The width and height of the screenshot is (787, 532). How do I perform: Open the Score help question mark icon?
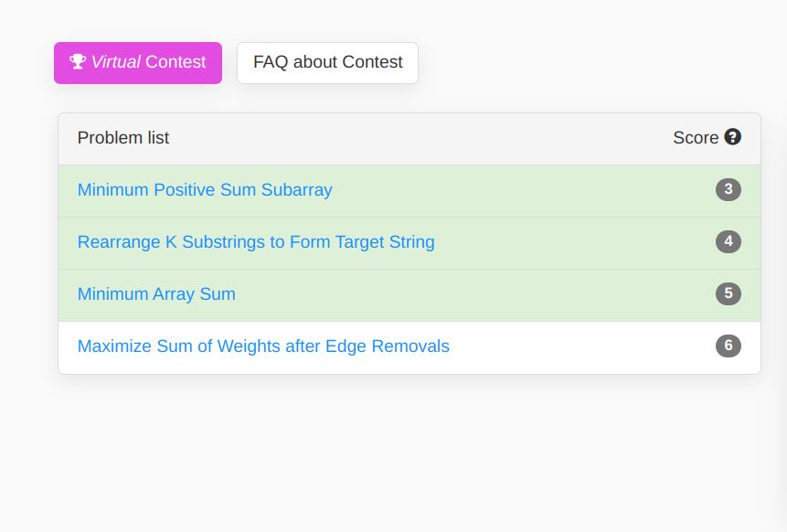[x=732, y=136]
